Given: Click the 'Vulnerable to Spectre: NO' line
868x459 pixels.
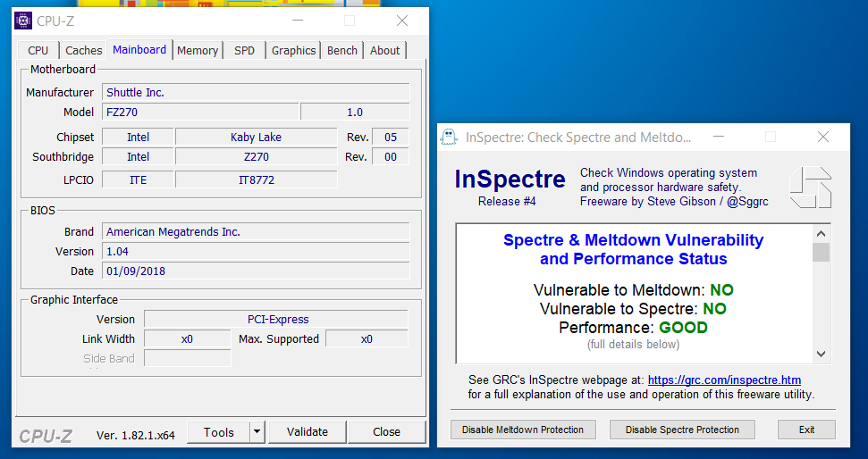Looking at the screenshot, I should pos(633,309).
